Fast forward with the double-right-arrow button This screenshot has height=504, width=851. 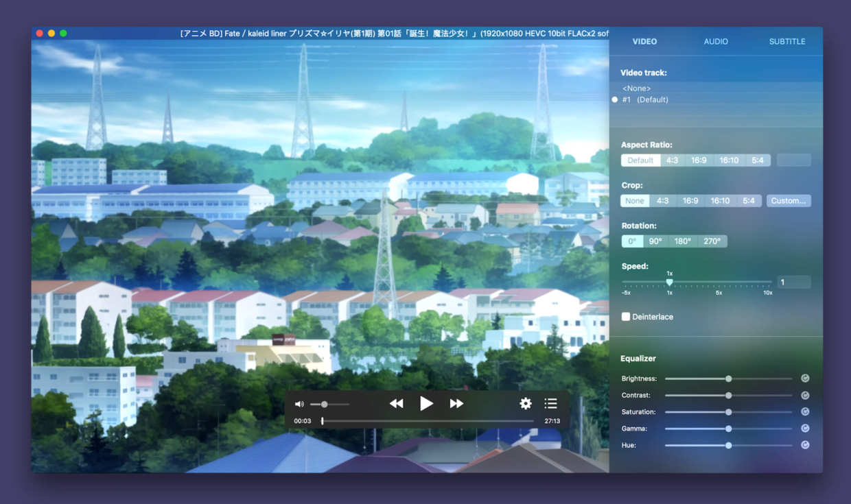click(x=456, y=404)
